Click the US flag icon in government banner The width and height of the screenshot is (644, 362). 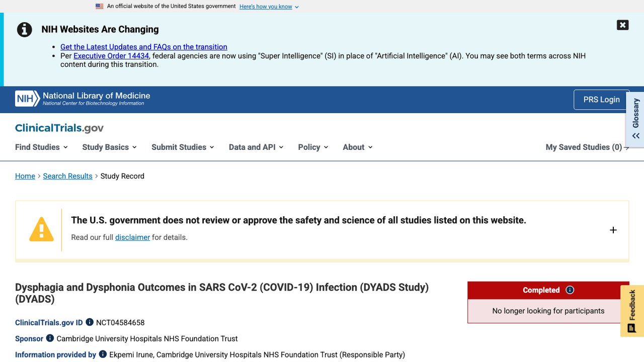(100, 7)
